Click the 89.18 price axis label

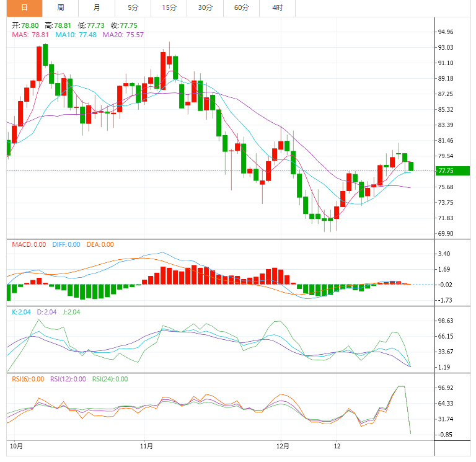point(446,78)
